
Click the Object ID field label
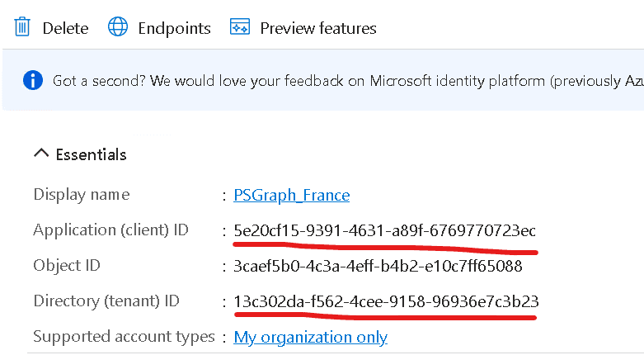pyautogui.click(x=69, y=266)
